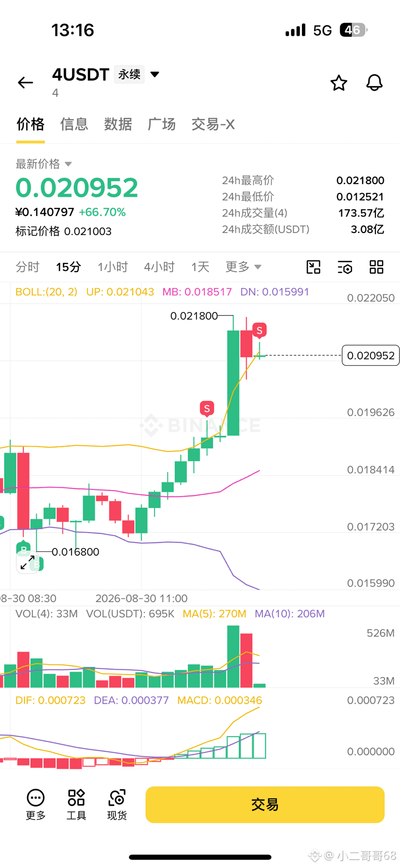Select the 1小时 chart interval
Image resolution: width=400 pixels, height=868 pixels.
[113, 267]
